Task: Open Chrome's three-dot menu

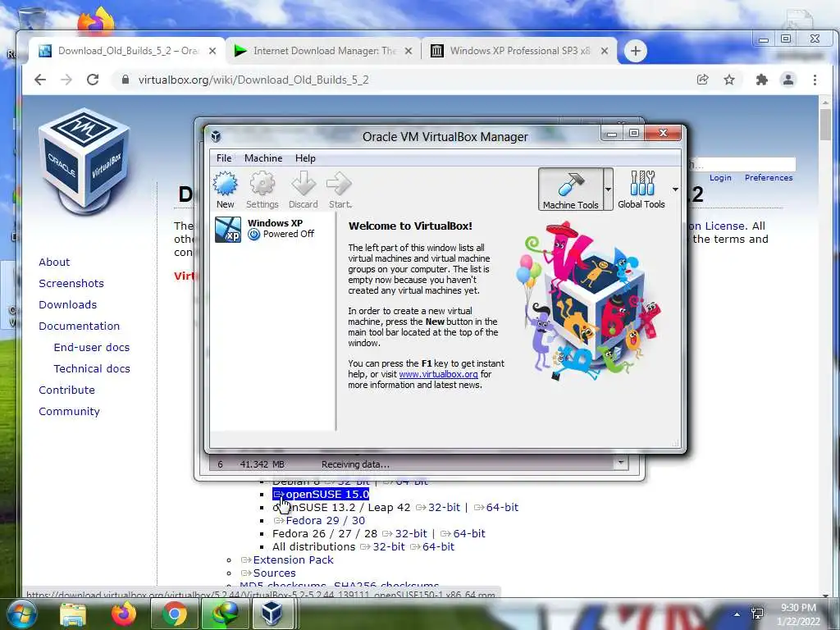Action: [815, 80]
